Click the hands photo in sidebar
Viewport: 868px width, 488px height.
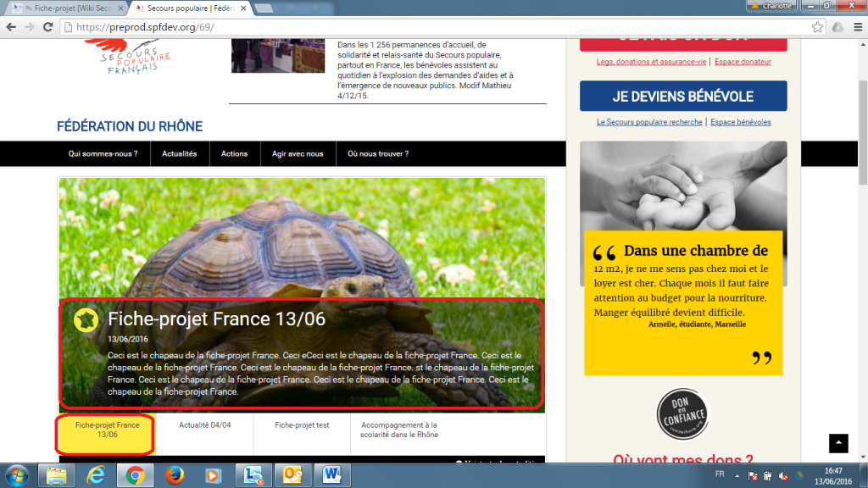[683, 186]
